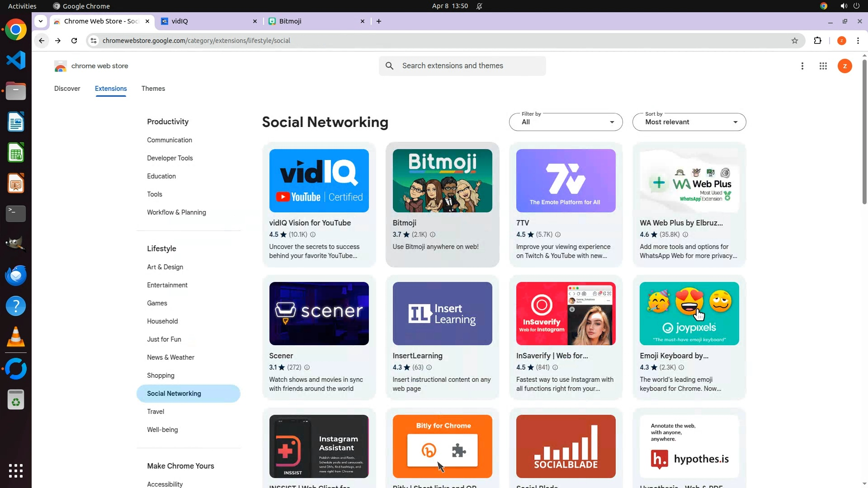Launch Visual Studio Code from the dock
The height and width of the screenshot is (488, 868).
tap(16, 60)
